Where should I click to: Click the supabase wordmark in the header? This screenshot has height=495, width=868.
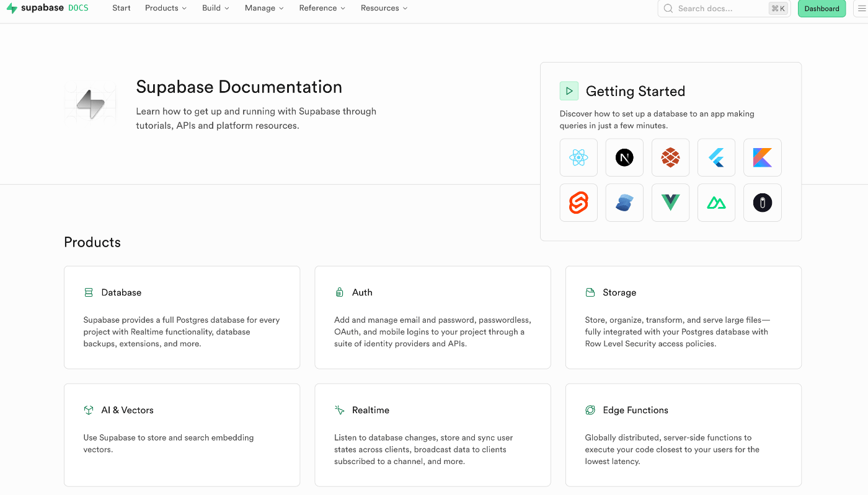point(43,8)
